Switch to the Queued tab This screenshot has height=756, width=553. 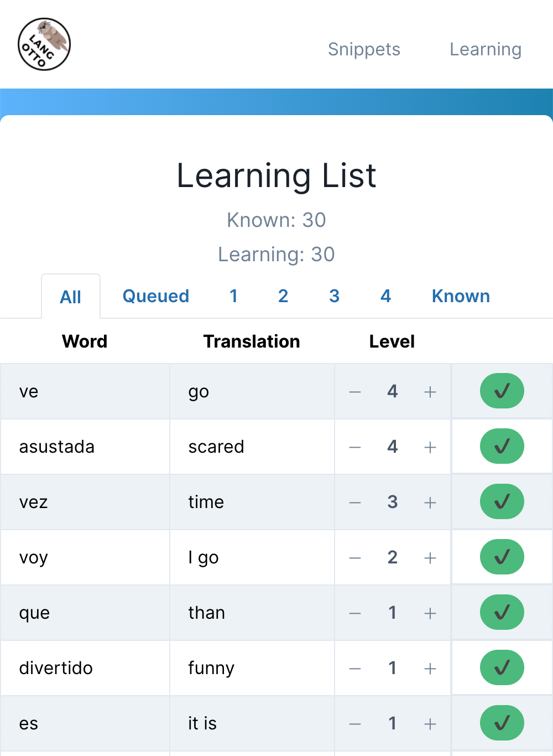point(156,296)
